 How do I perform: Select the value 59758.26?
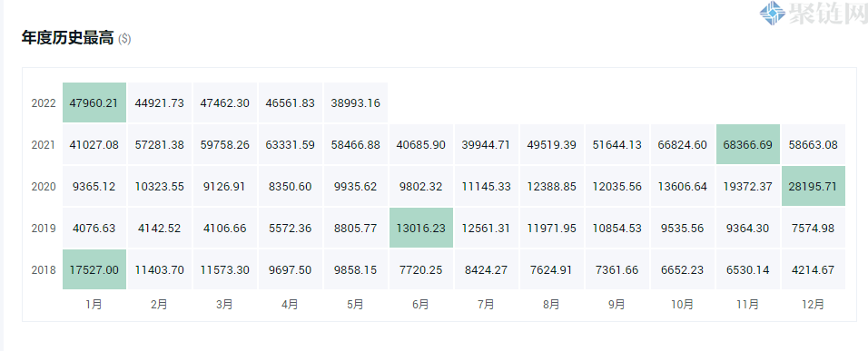225,144
